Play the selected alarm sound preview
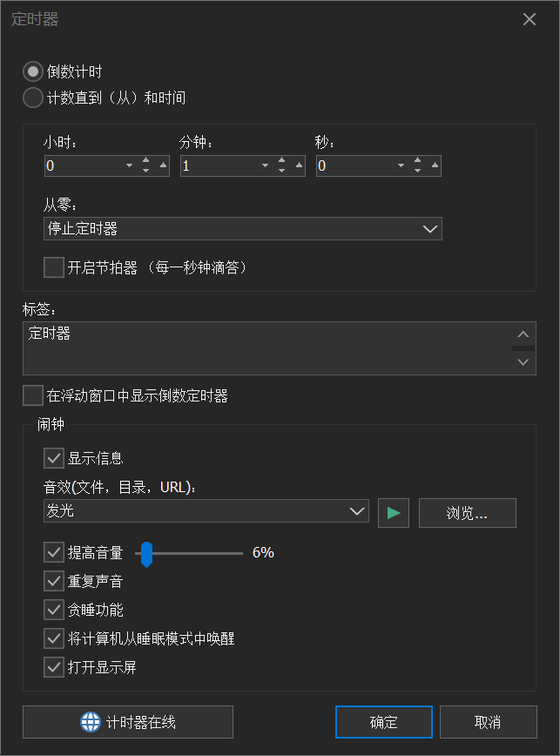This screenshot has width=560, height=756. click(394, 513)
